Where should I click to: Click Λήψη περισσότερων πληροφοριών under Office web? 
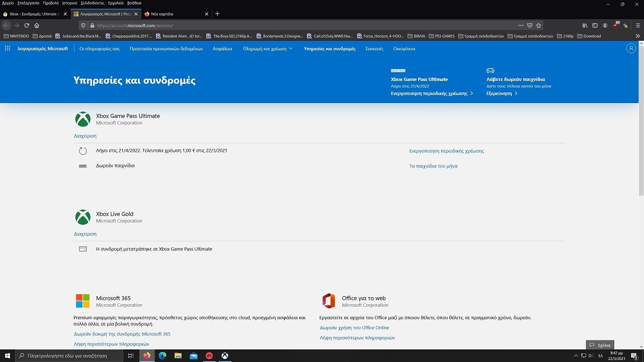(x=357, y=338)
